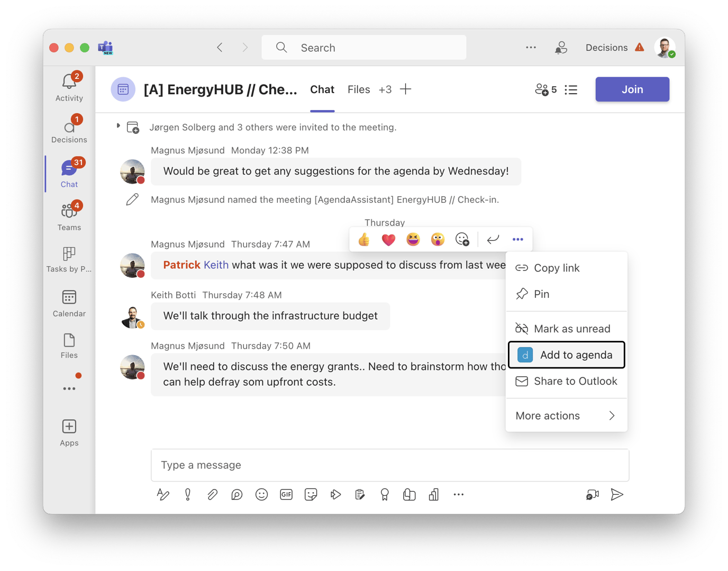Image resolution: width=728 pixels, height=571 pixels.
Task: Choose Add to agenda
Action: [x=566, y=355]
